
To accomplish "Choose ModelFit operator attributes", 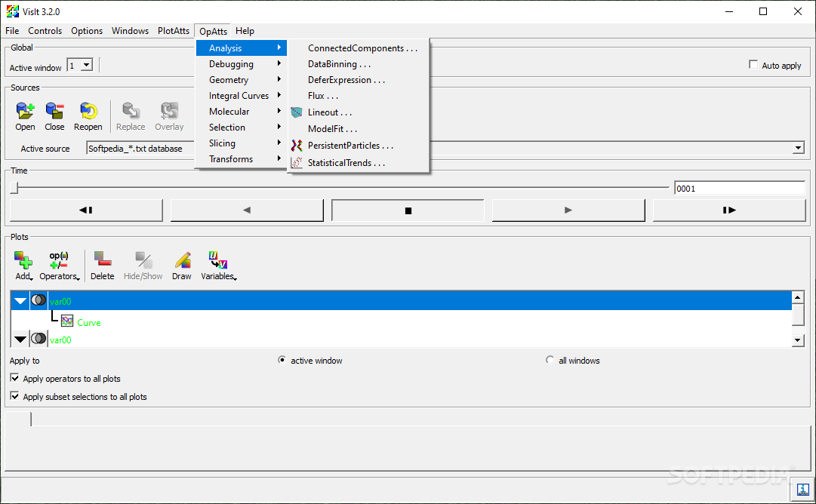I will click(359, 129).
